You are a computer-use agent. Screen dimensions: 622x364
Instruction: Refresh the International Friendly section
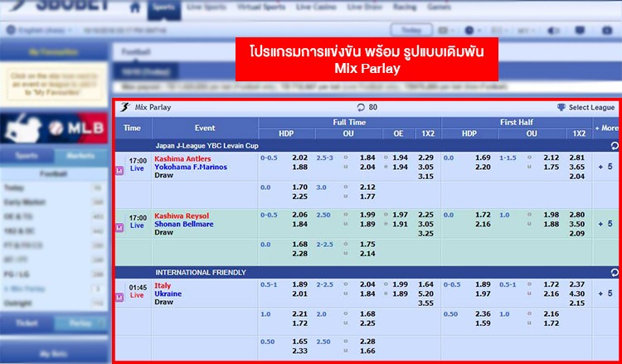click(x=615, y=273)
